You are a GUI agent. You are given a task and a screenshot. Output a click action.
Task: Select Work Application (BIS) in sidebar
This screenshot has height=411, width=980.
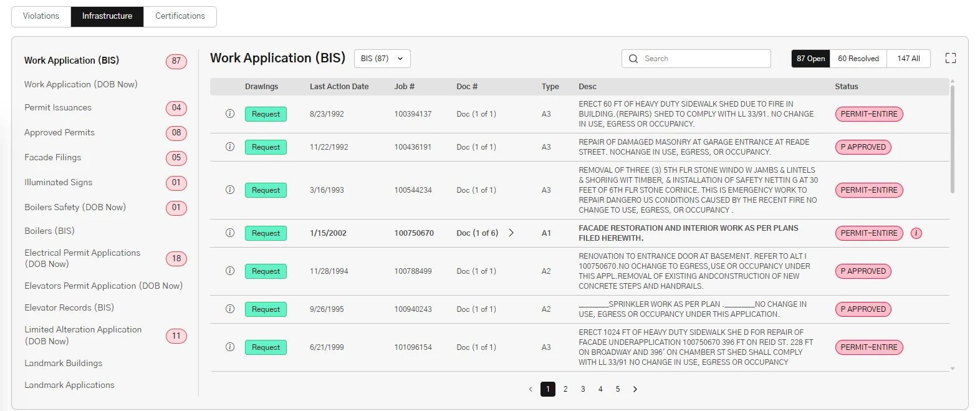(x=72, y=60)
